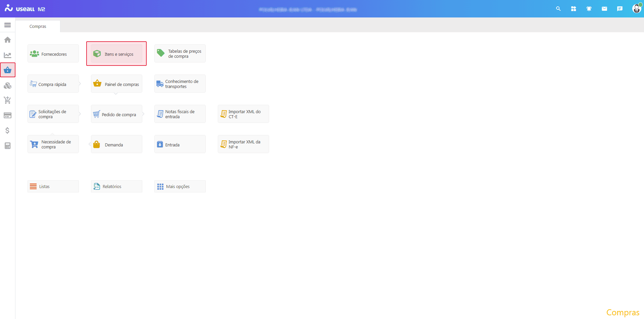Open the Relatórios section
Screen dimensions: 644x319
[116, 186]
